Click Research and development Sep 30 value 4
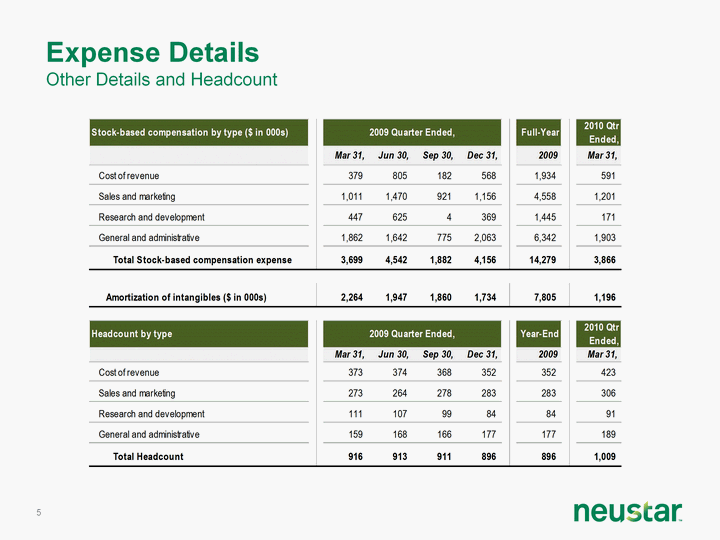 point(449,217)
